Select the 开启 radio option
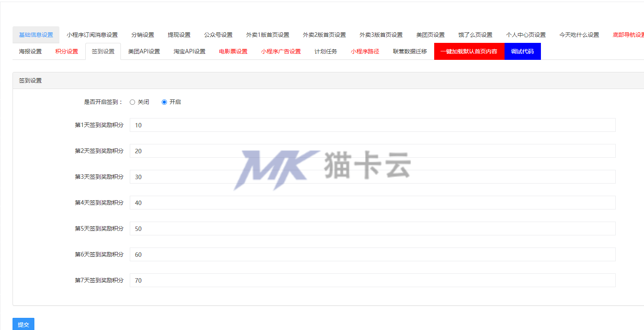 [x=164, y=102]
